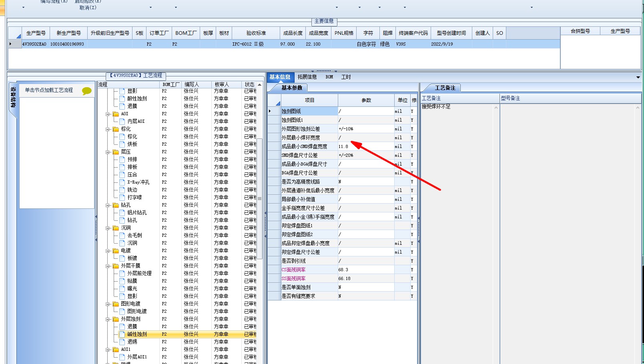This screenshot has width=644, height=364.
Task: Select the 压合 process step
Action: pyautogui.click(x=132, y=175)
